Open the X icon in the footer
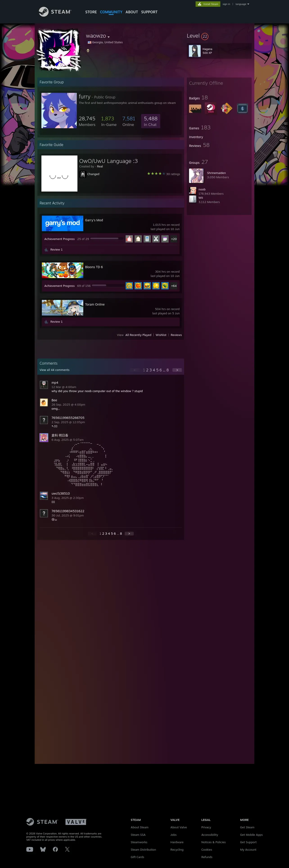Image resolution: width=289 pixels, height=868 pixels. click(x=67, y=850)
